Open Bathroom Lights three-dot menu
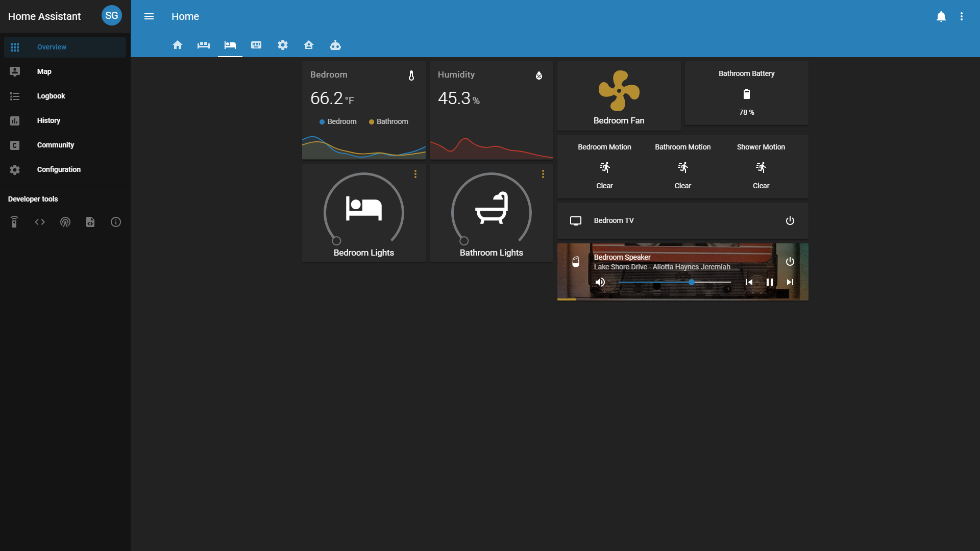This screenshot has height=551, width=980. 543,174
